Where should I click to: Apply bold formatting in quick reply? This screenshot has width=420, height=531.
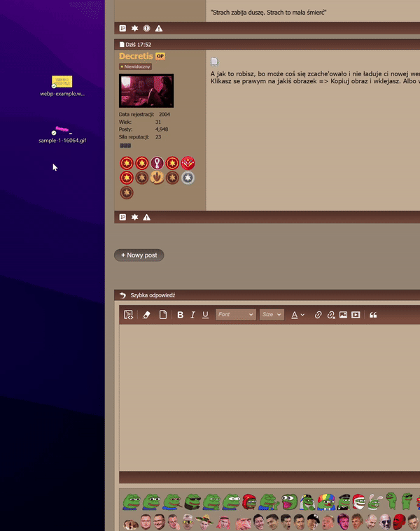[x=180, y=315]
